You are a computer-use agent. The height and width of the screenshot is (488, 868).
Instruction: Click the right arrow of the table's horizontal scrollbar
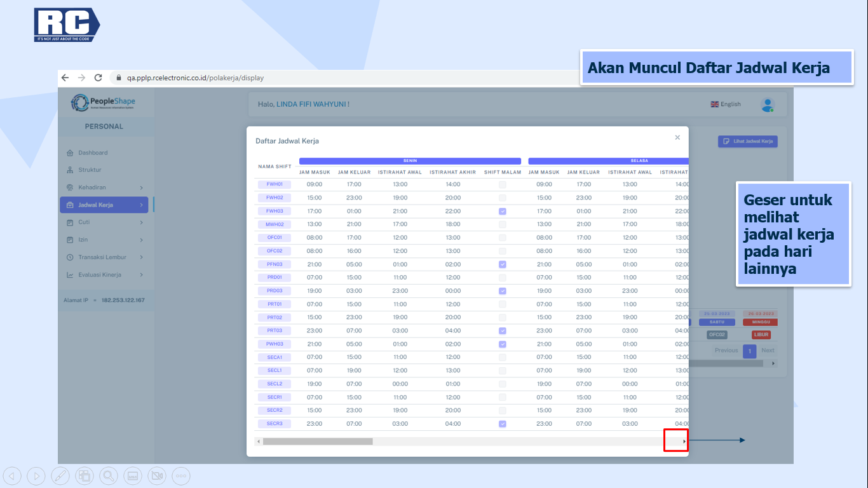pos(684,441)
